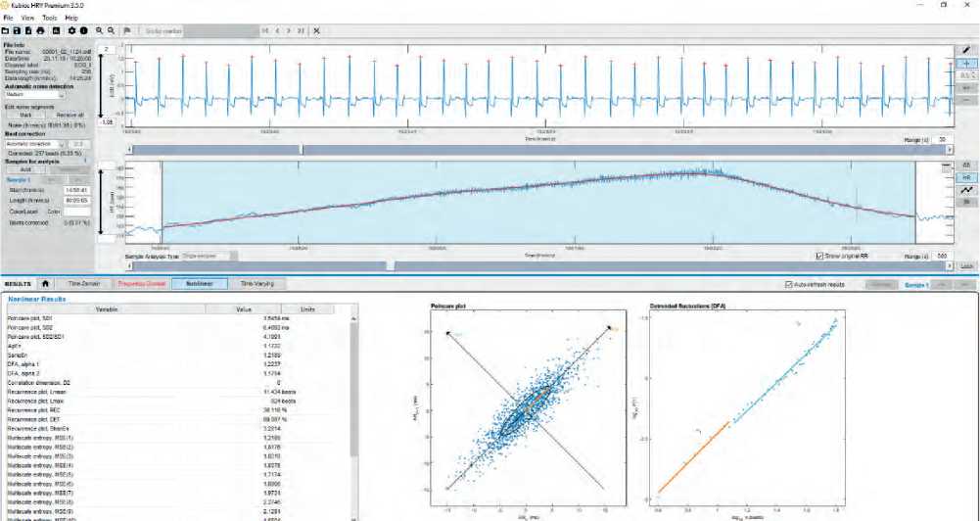Click the ECG Range seconds input field
The height and width of the screenshot is (521, 980).
942,141
